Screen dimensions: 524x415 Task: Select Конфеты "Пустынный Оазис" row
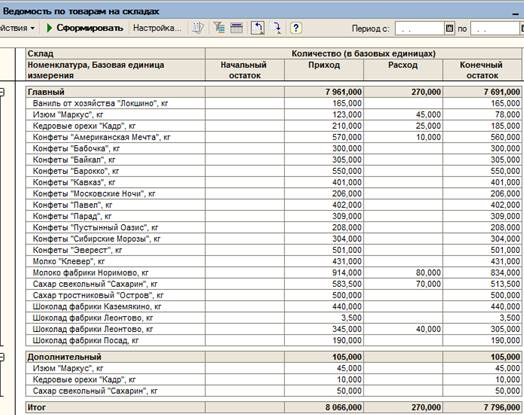[273, 228]
